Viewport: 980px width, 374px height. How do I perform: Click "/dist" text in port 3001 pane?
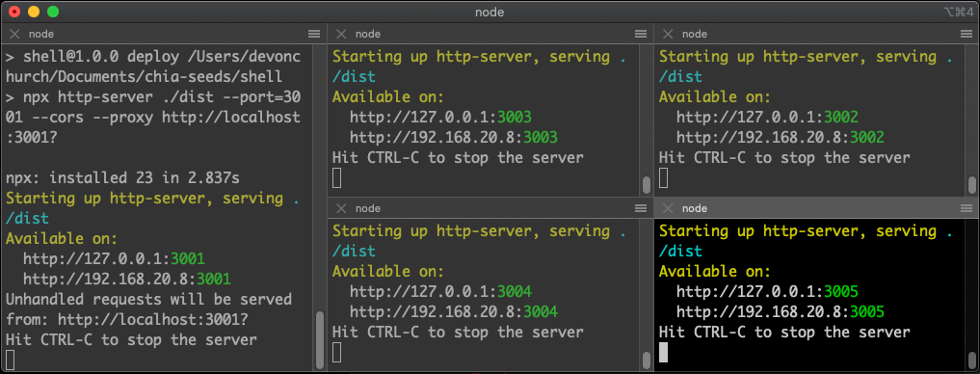point(27,218)
